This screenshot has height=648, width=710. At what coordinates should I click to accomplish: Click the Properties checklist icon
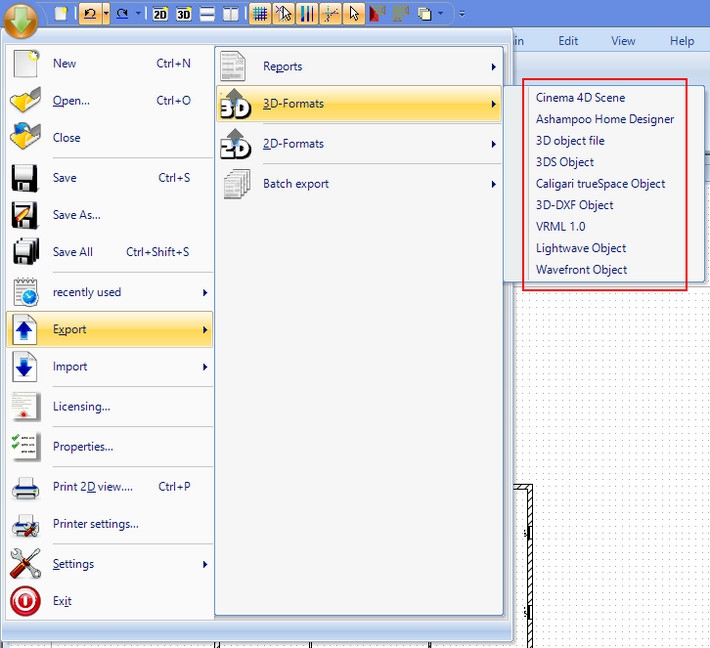[x=26, y=446]
